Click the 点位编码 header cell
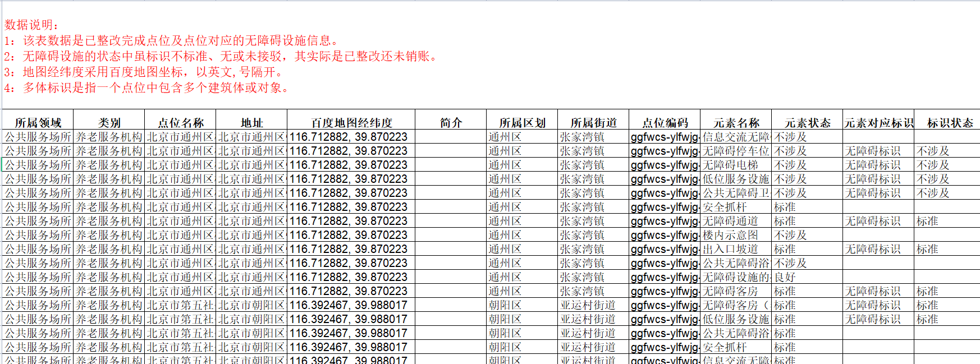The image size is (980, 364). (x=665, y=122)
